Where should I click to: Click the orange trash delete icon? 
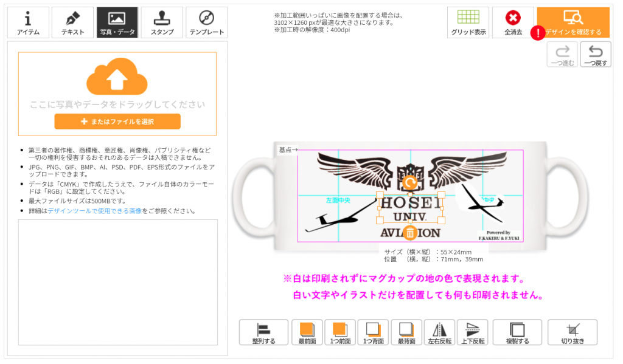click(410, 233)
